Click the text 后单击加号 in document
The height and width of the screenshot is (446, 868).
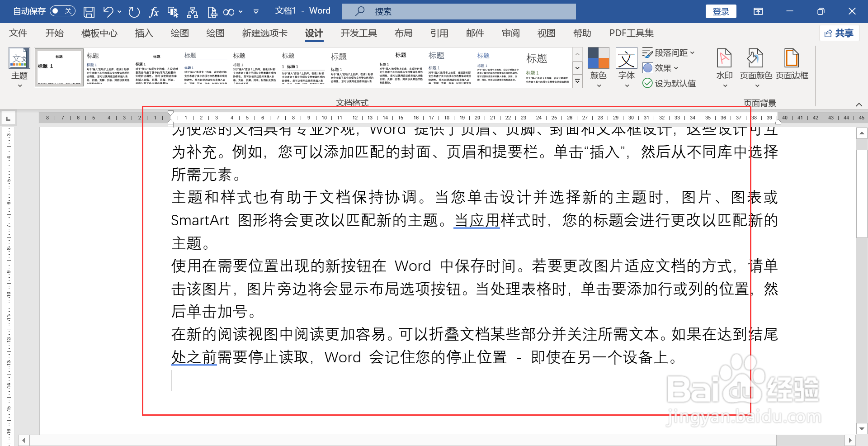[x=209, y=312]
